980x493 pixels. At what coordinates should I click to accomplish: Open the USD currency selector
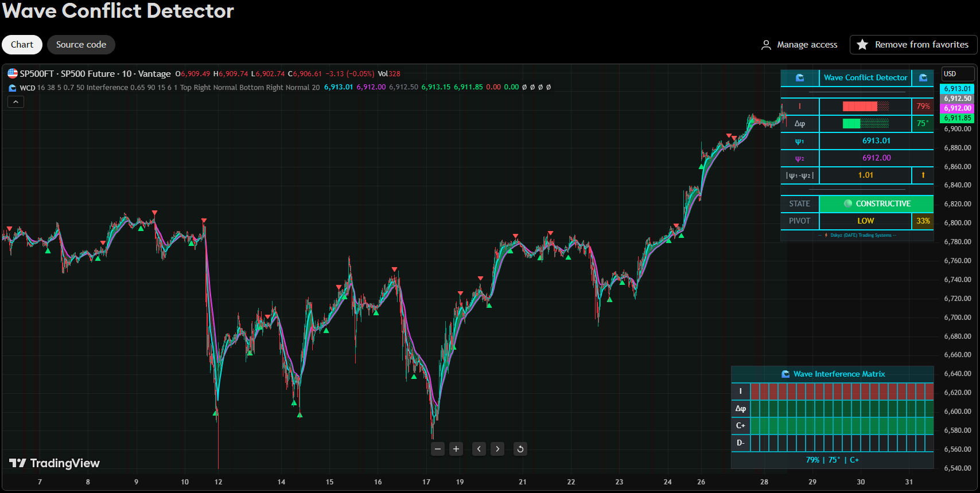tap(958, 74)
